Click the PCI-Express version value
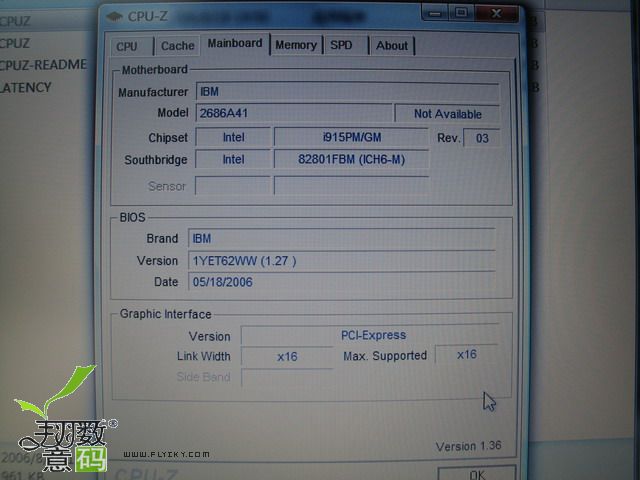The height and width of the screenshot is (480, 640). click(x=370, y=335)
